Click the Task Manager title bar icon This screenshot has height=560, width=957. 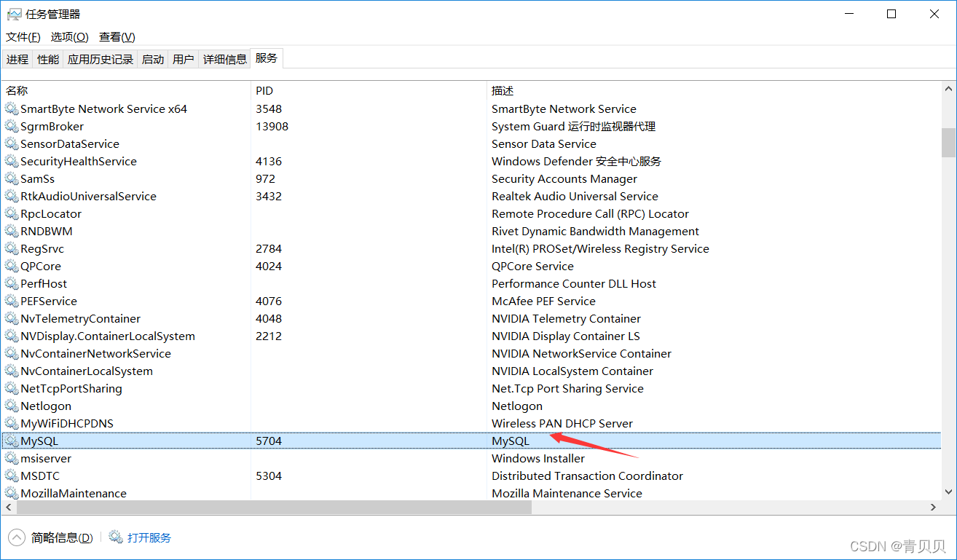14,14
